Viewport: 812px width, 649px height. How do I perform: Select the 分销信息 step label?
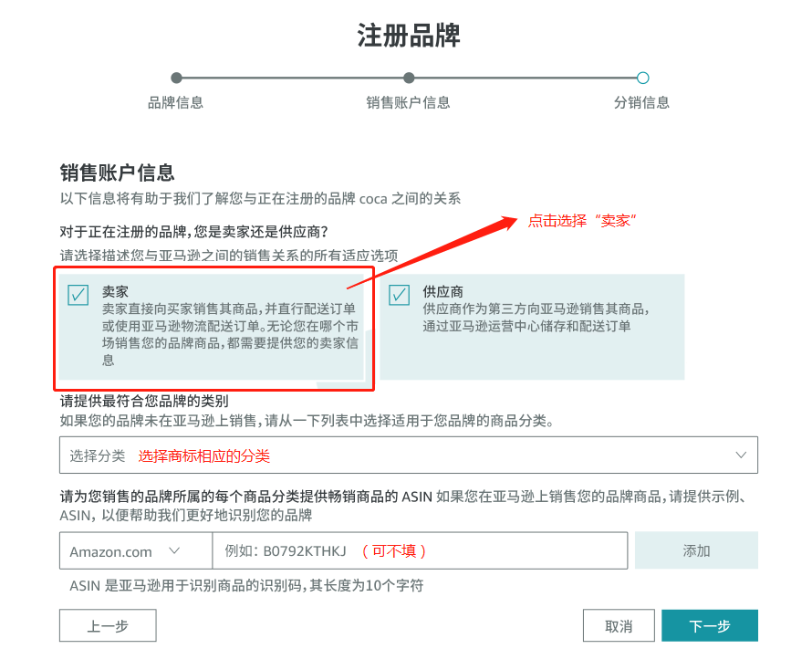click(643, 102)
